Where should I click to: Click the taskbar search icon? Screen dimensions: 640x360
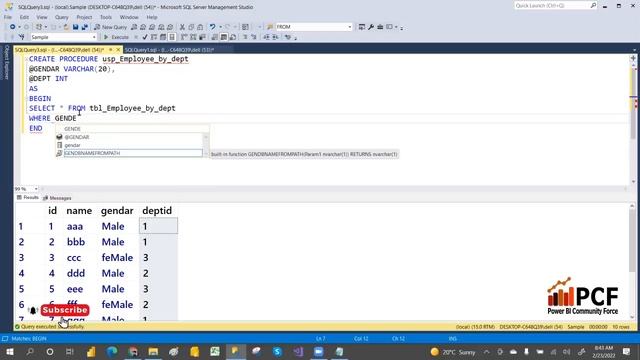pyautogui.click(x=30, y=351)
